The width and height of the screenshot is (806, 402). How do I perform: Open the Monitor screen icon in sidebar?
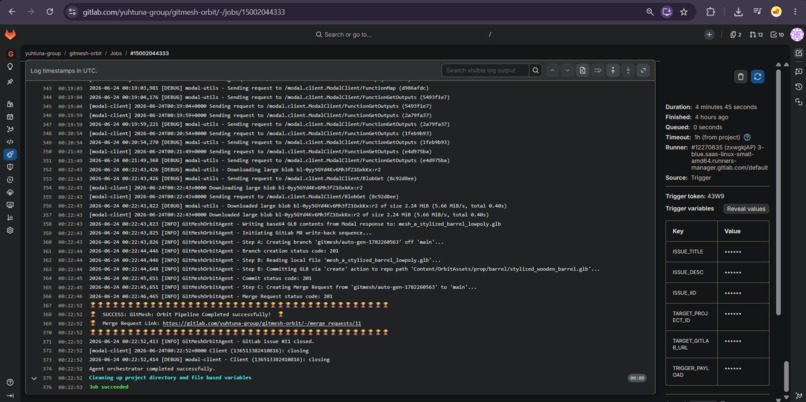(10, 205)
